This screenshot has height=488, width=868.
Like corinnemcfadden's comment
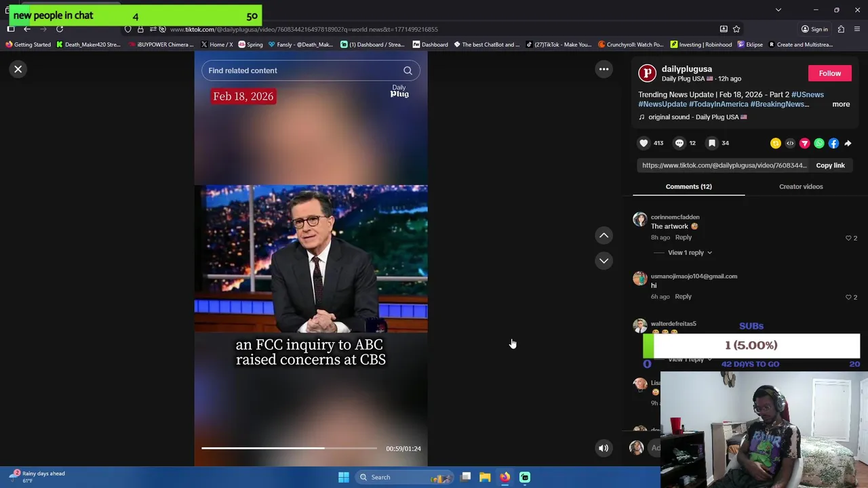[848, 238]
